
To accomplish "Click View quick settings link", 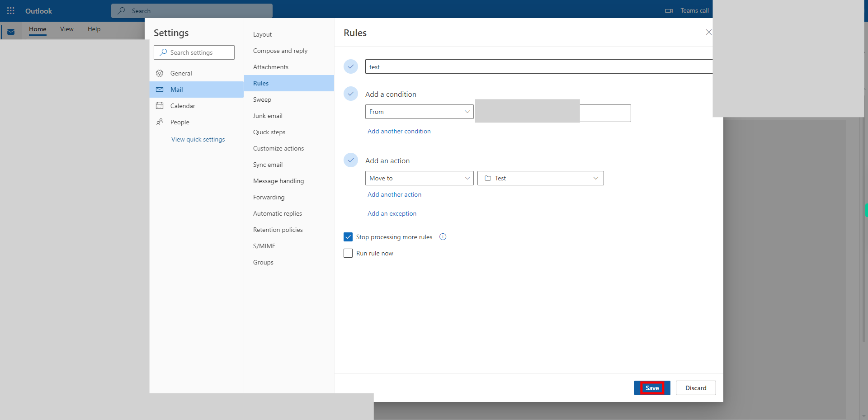I will click(x=198, y=139).
